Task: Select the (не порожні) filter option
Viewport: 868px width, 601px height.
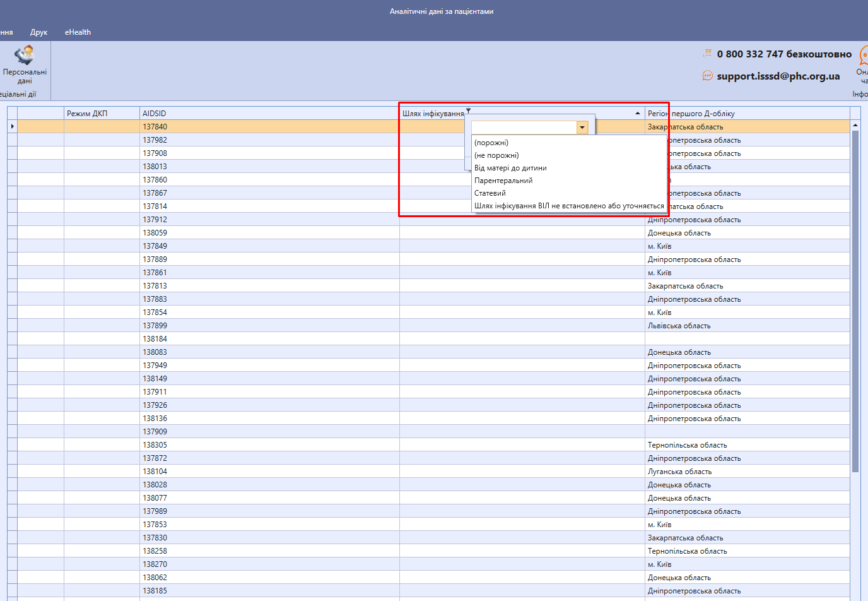Action: coord(496,155)
